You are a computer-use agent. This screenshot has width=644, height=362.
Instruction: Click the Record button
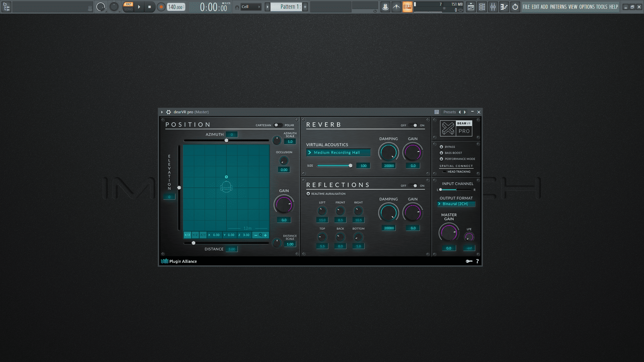[x=161, y=7]
